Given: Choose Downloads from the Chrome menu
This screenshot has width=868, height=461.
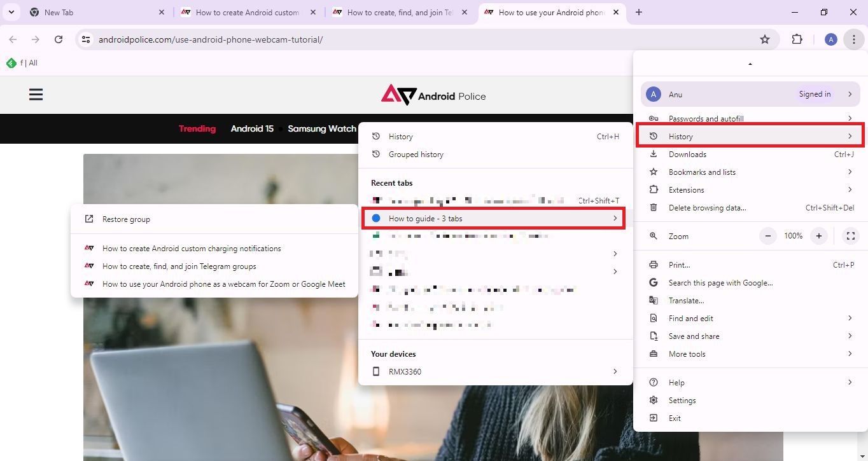Looking at the screenshot, I should coord(750,155).
